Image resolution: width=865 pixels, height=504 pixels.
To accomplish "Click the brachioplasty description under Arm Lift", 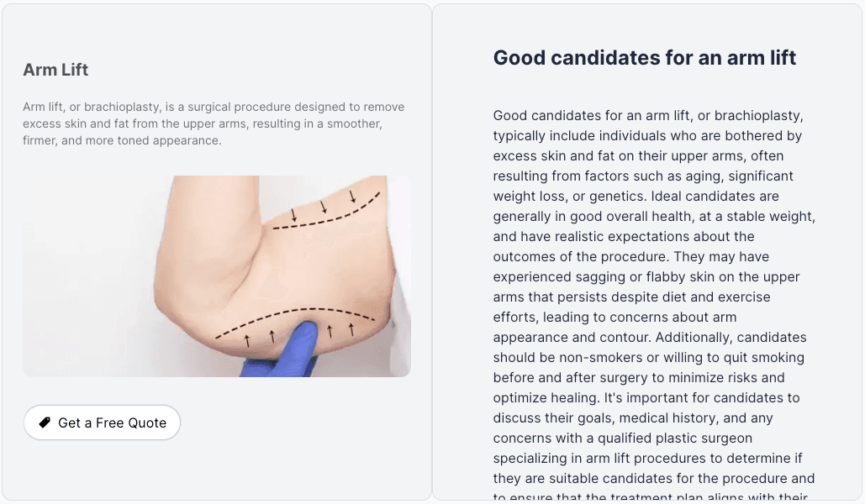I will (x=214, y=123).
